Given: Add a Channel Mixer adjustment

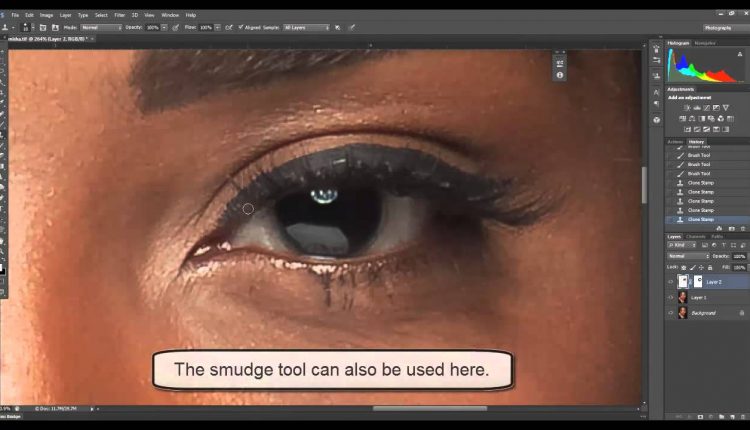Looking at the screenshot, I should tap(721, 119).
